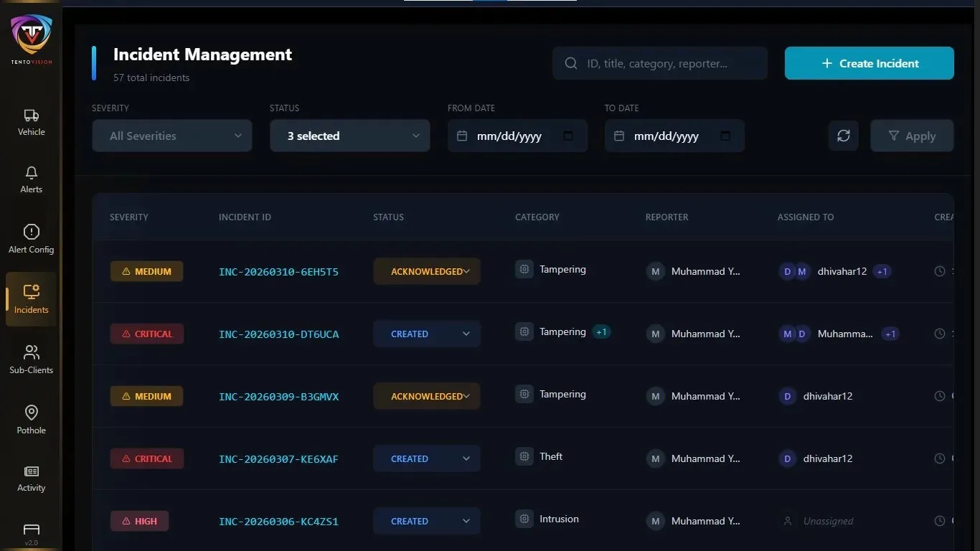Click the TentoVision logo

pos(31,39)
